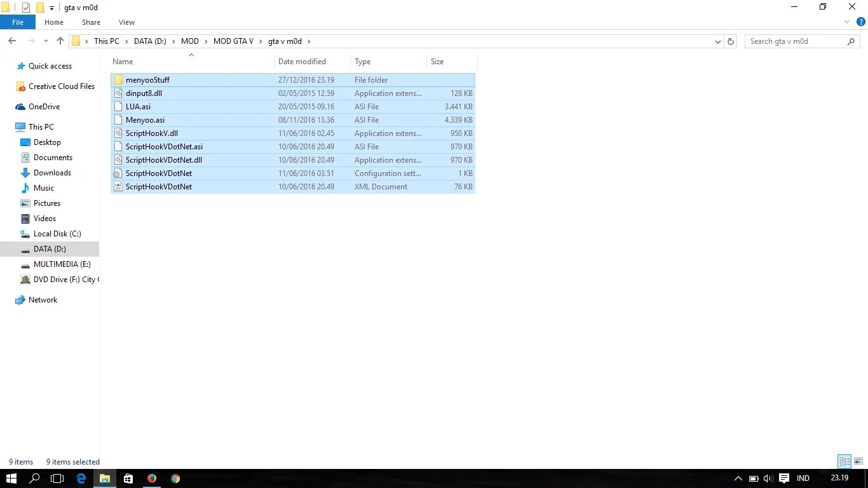Open Documents in navigation pane
Screen dimensions: 868x488
point(53,158)
